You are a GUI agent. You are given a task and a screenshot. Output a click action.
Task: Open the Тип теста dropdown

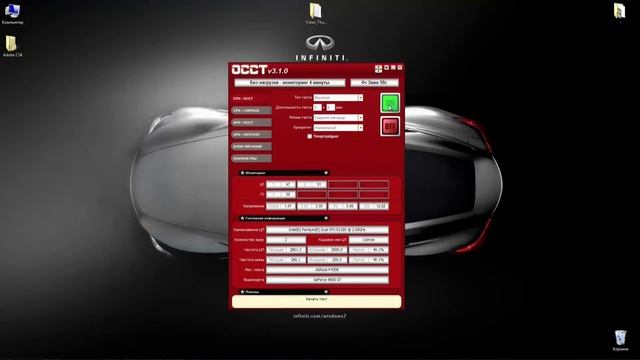click(338, 98)
